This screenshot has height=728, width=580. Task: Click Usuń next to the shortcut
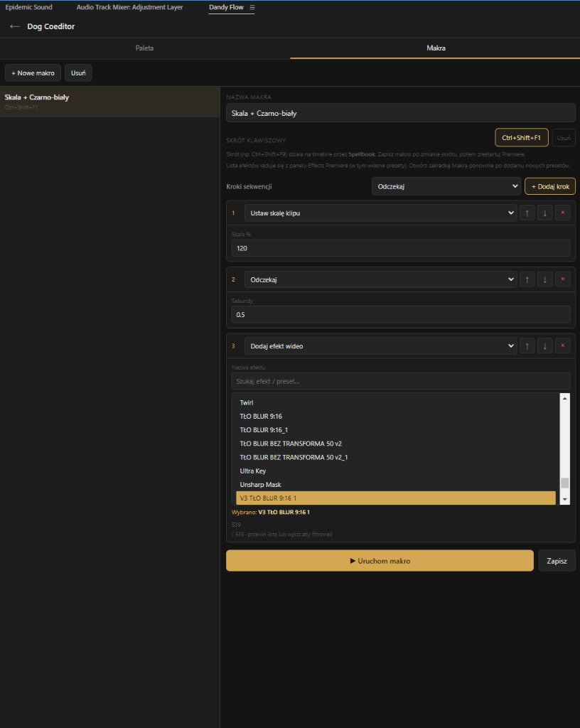pyautogui.click(x=564, y=138)
